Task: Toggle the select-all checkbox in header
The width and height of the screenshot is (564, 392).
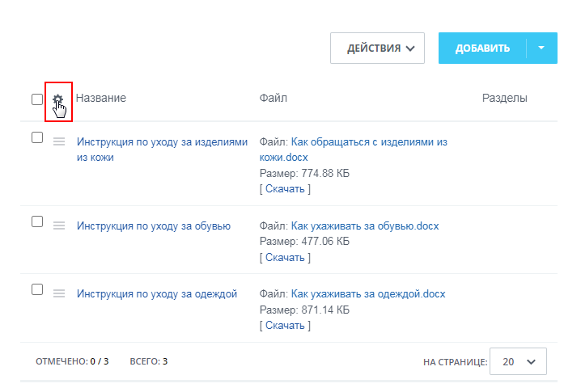Action: click(37, 99)
